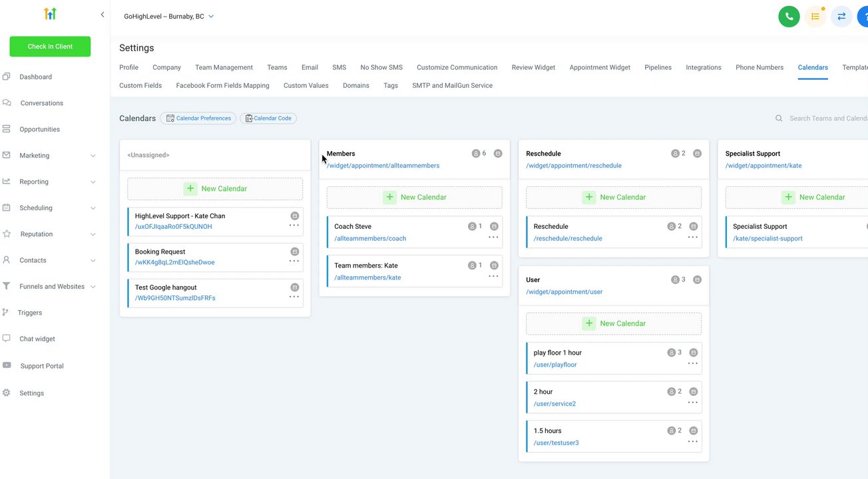Click the Funnels and Websites funnel icon
Screen dimensions: 868x479
point(7,286)
